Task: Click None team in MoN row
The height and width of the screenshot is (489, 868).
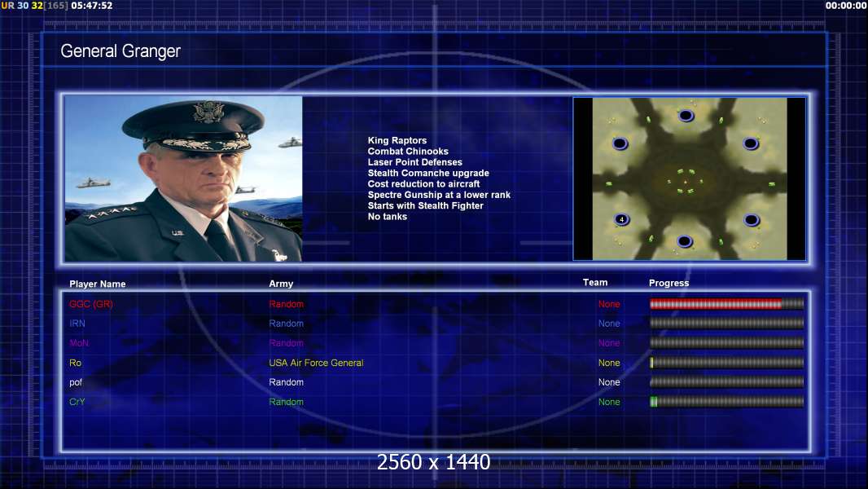Action: pyautogui.click(x=609, y=343)
